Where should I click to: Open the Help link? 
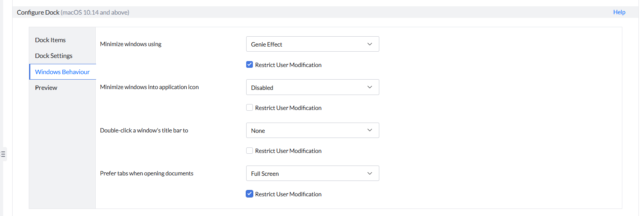coord(619,12)
